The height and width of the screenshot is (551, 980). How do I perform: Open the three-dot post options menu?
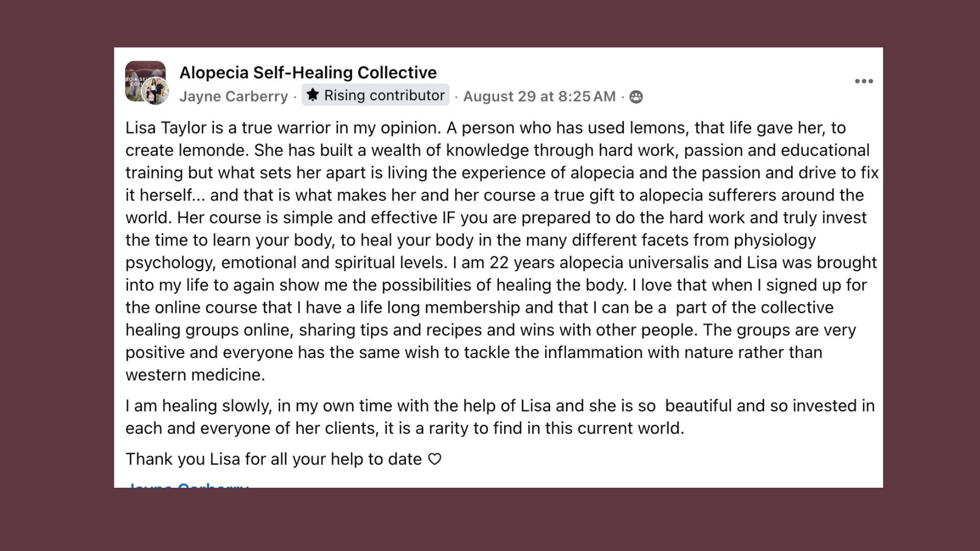point(864,82)
